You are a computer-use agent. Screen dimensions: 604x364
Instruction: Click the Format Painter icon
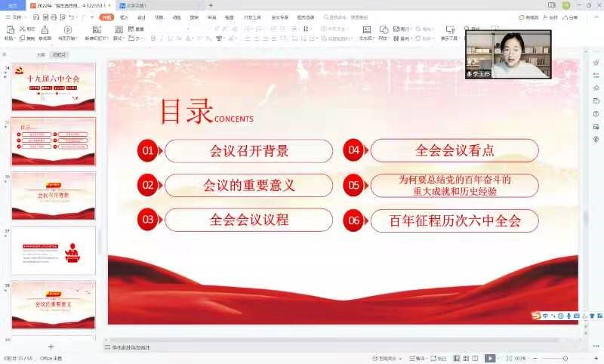(45, 32)
